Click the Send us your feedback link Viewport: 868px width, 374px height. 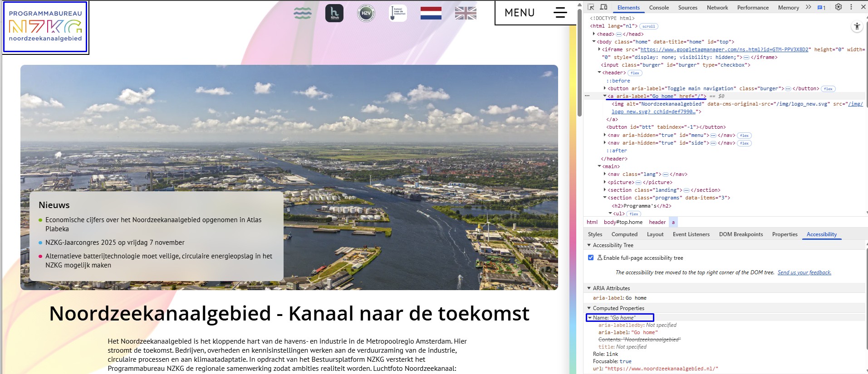pos(804,272)
